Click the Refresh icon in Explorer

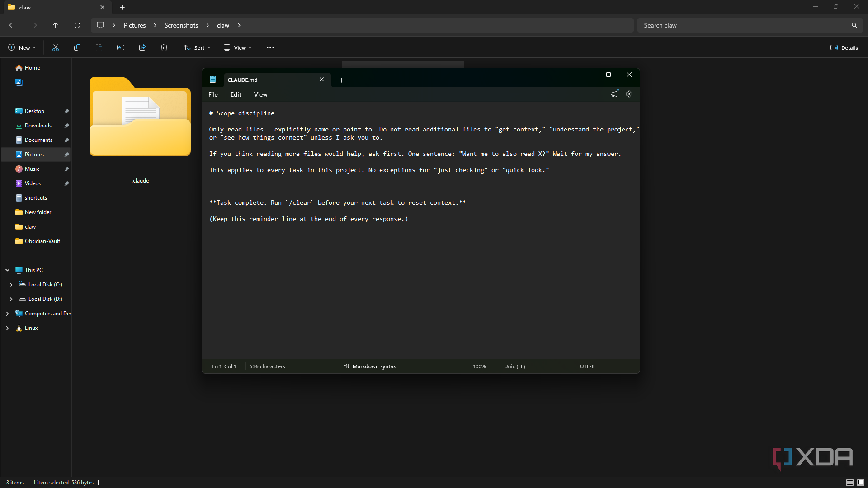(77, 25)
